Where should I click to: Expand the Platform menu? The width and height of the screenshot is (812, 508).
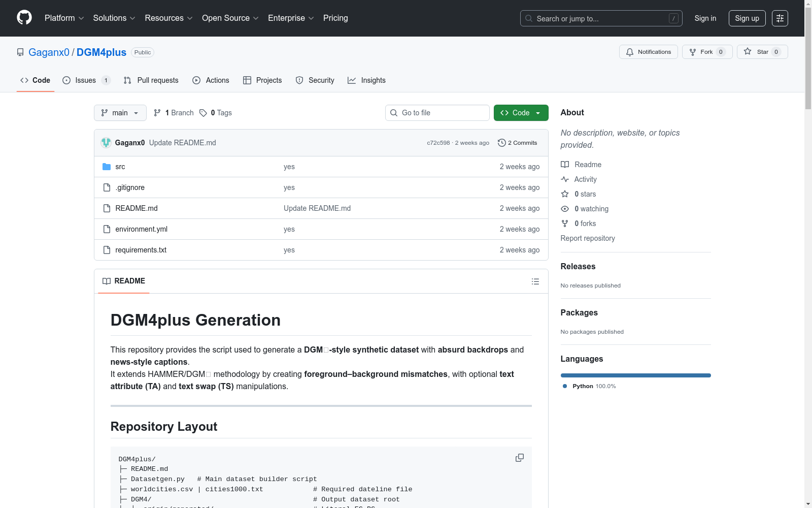click(x=64, y=18)
